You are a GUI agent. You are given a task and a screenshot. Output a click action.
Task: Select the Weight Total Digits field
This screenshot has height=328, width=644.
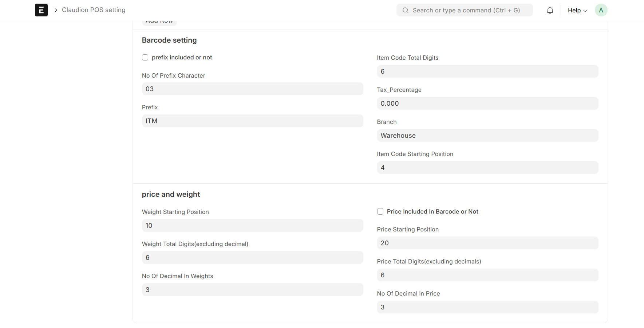(252, 258)
